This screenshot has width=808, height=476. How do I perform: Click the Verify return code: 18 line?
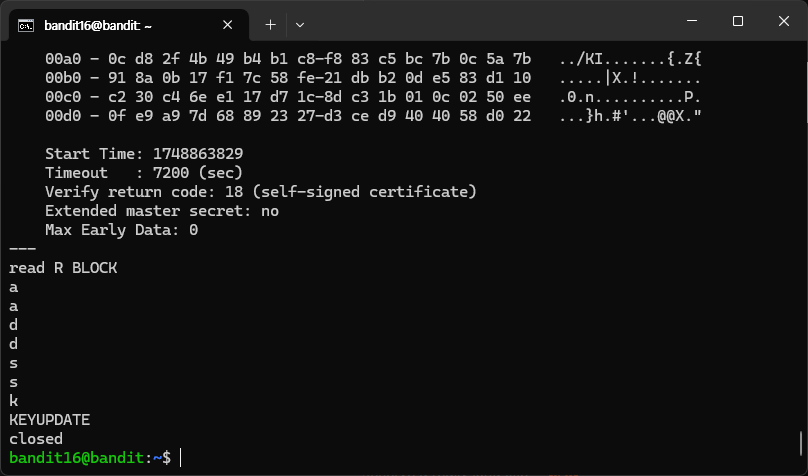261,192
